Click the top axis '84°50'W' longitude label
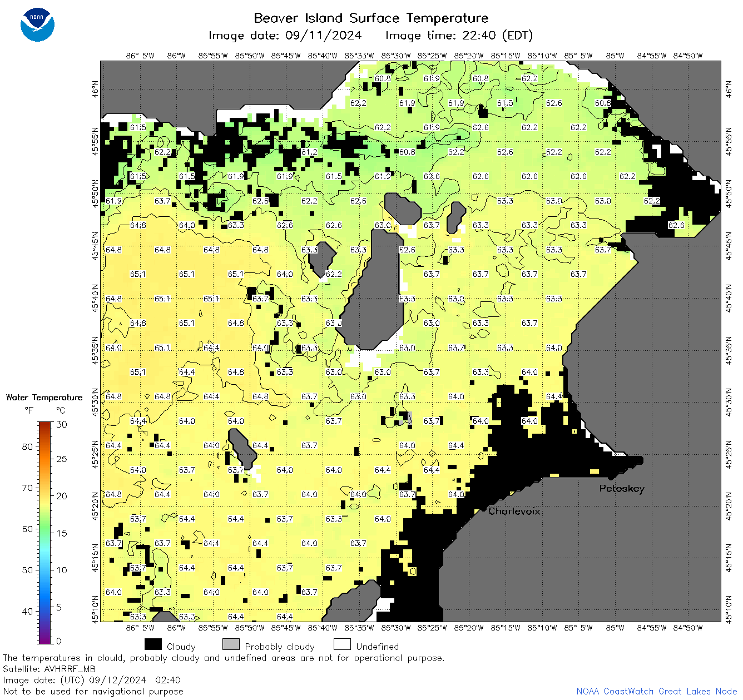Viewport: 743px width, 700px height. coord(688,56)
